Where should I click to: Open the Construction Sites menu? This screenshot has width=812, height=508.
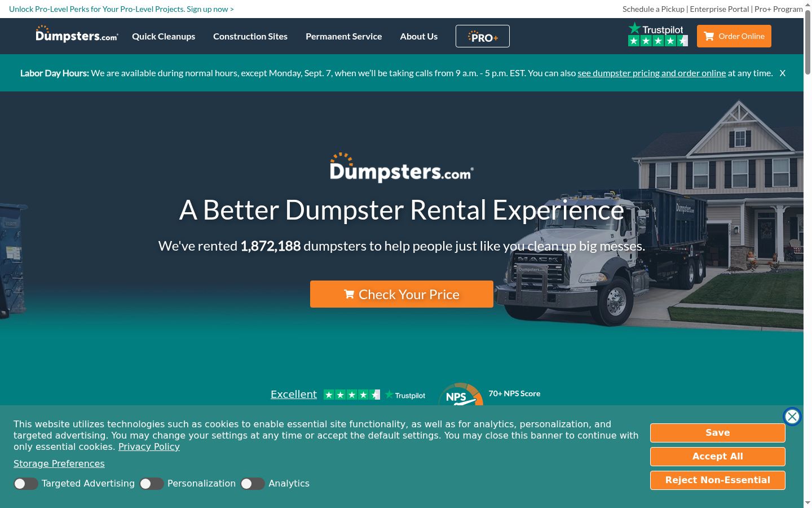250,36
